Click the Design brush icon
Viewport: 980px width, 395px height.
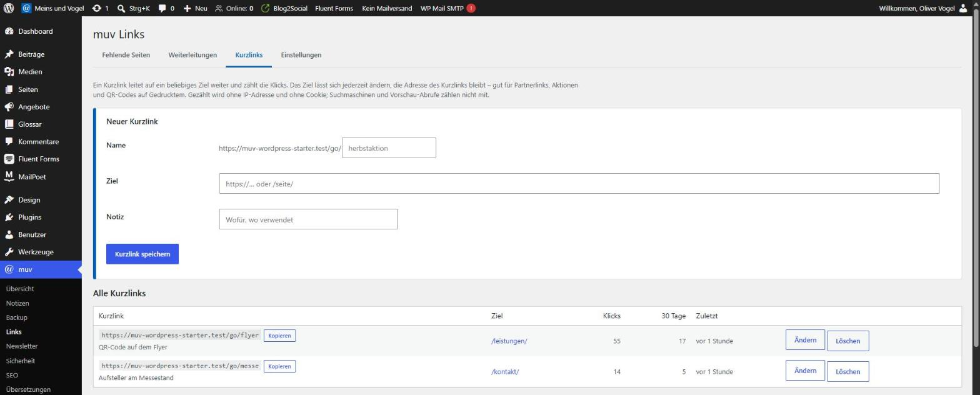coord(9,200)
